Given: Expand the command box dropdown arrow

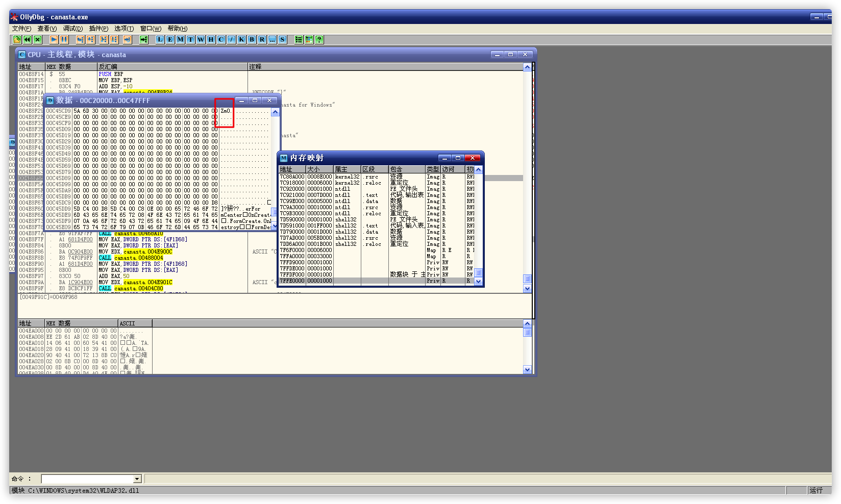Looking at the screenshot, I should pos(137,479).
